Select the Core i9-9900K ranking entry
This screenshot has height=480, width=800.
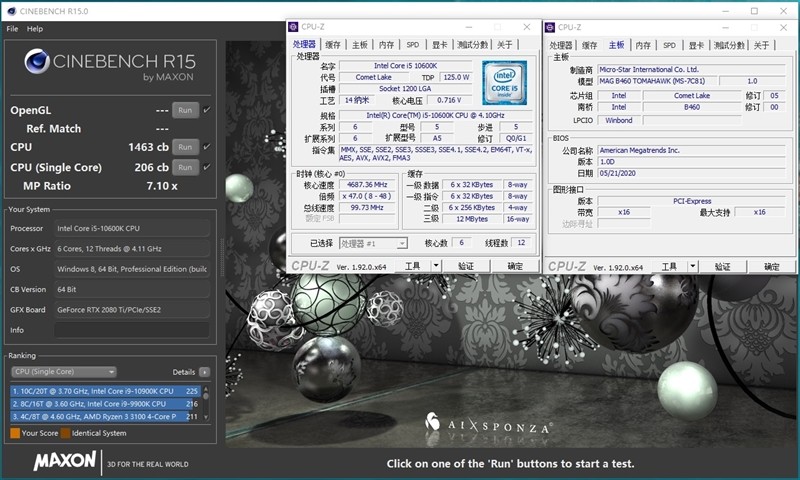click(105, 404)
